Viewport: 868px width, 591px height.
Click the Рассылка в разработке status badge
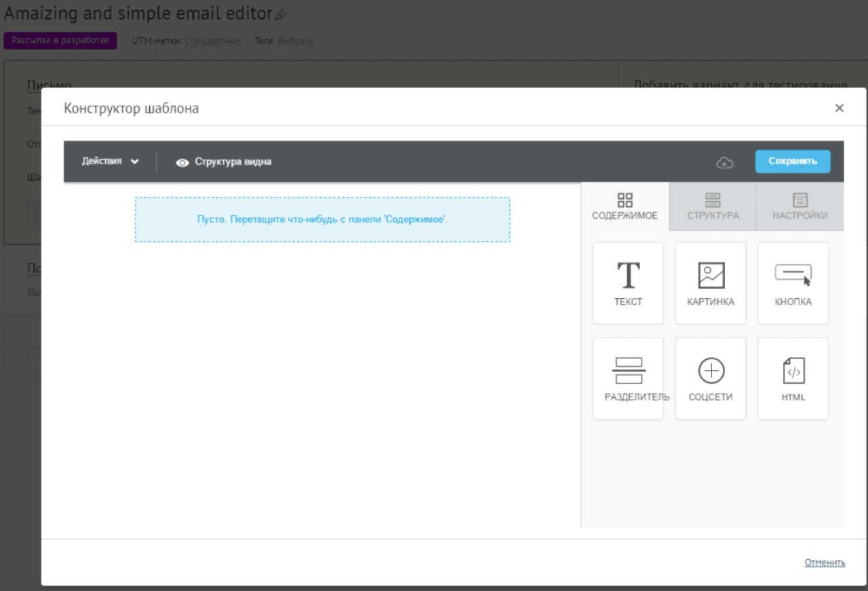pyautogui.click(x=60, y=41)
